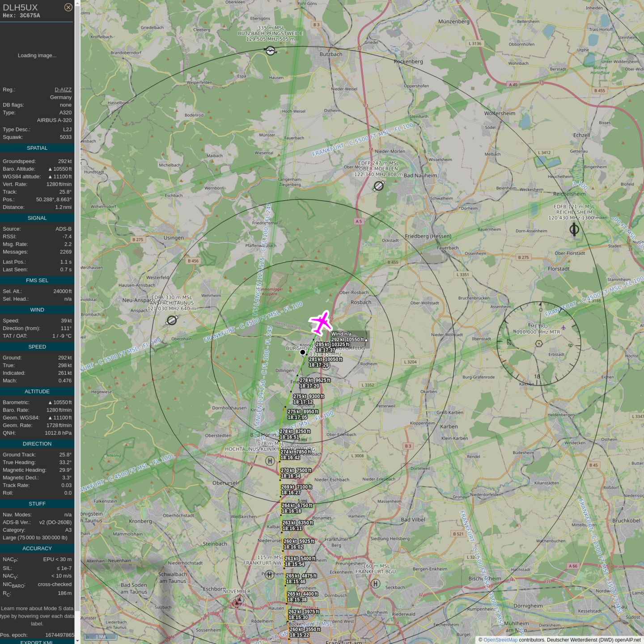Click the magenta DLH5UX aircraft icon

click(x=321, y=322)
